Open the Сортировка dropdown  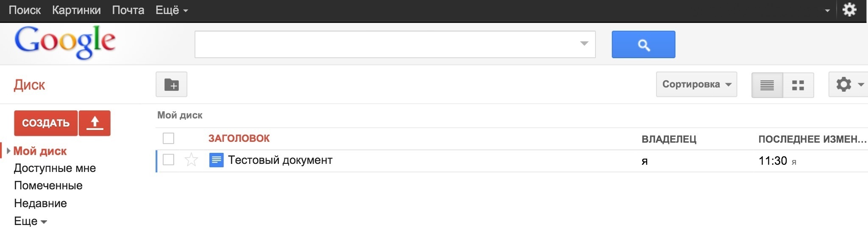click(x=696, y=84)
